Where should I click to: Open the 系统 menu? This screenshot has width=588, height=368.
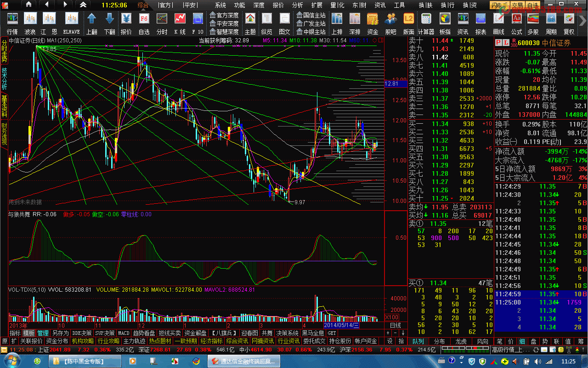220,5
